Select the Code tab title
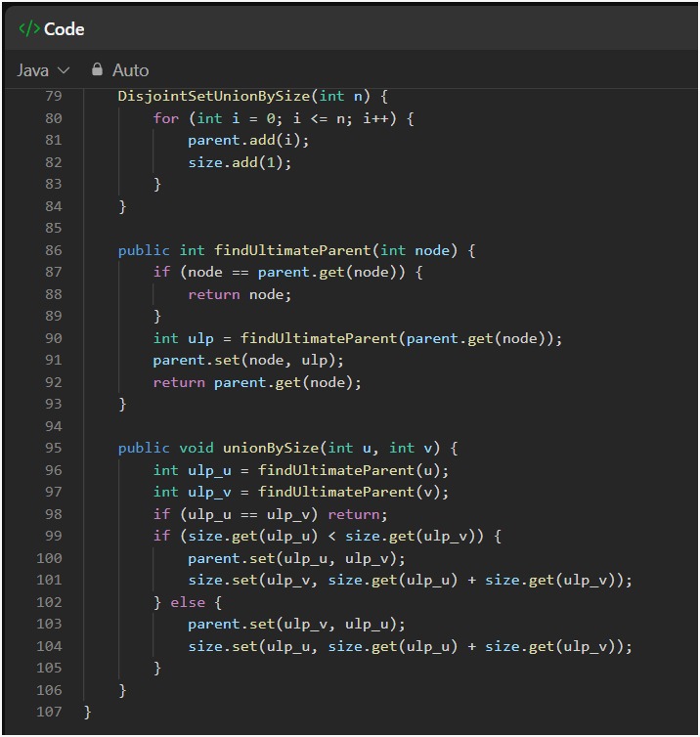Screen dimensions: 700x737 [64, 29]
